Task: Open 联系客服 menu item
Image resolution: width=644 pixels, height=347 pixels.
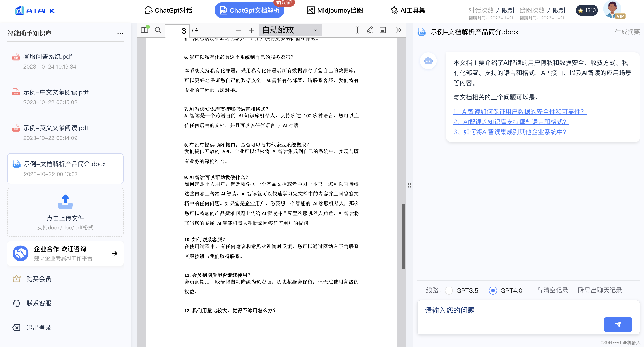Action: click(39, 303)
